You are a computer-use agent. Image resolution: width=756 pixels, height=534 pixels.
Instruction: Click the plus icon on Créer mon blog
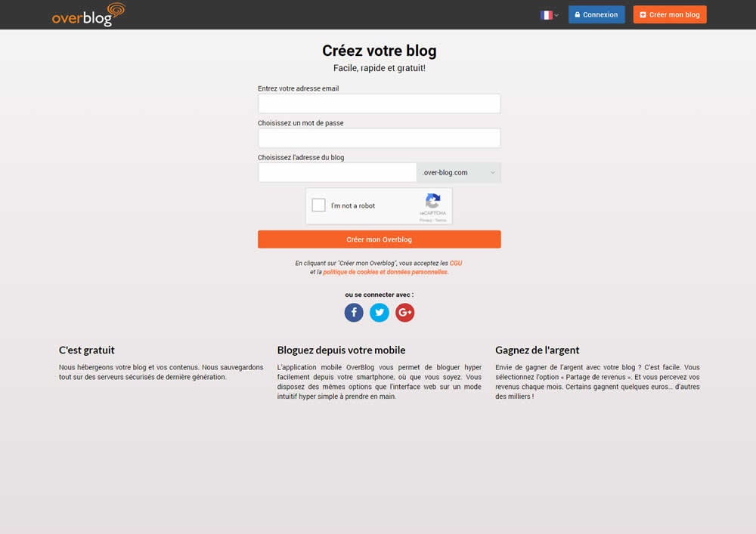click(x=643, y=15)
